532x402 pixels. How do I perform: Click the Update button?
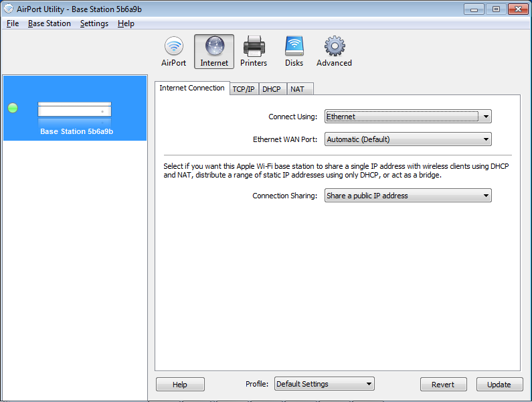click(x=499, y=385)
